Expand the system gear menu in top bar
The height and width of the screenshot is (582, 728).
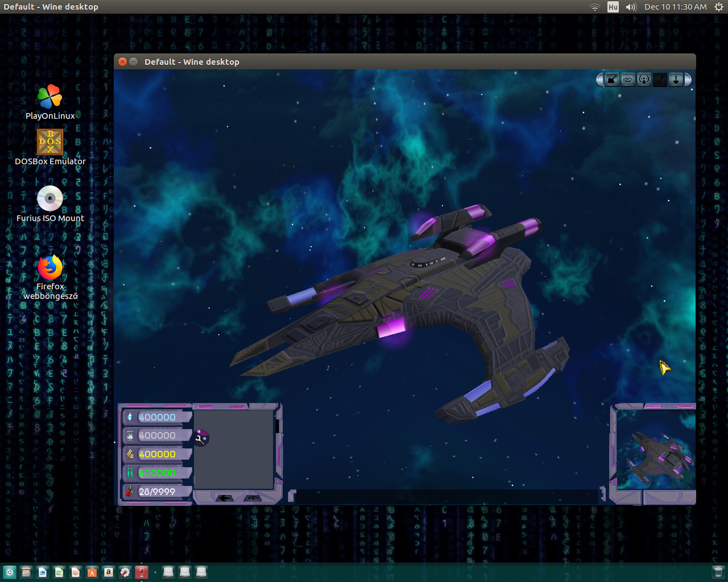coord(718,7)
